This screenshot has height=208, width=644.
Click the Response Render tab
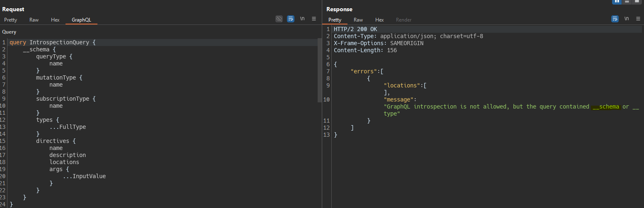tap(403, 20)
